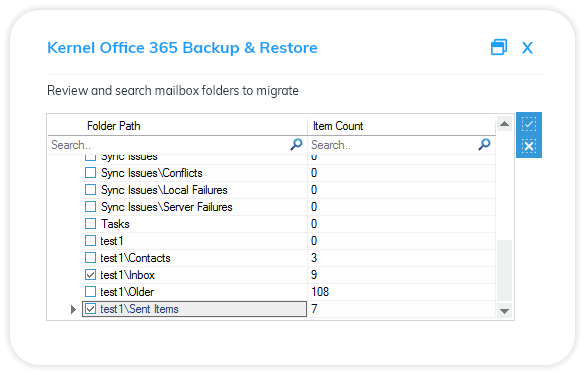This screenshot has width=585, height=375.
Task: Close the Kernel Office 365 dialog
Action: (x=527, y=48)
